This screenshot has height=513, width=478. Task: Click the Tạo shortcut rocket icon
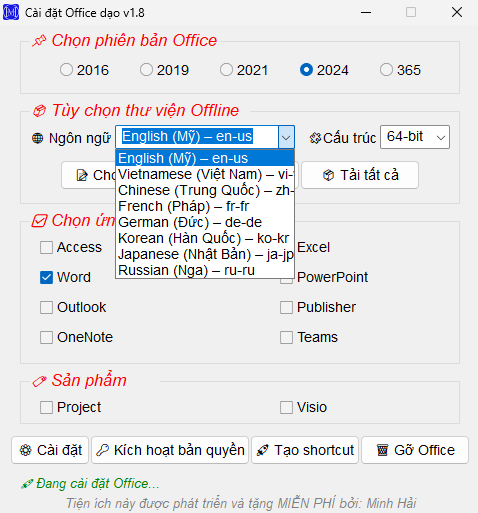[x=263, y=450]
